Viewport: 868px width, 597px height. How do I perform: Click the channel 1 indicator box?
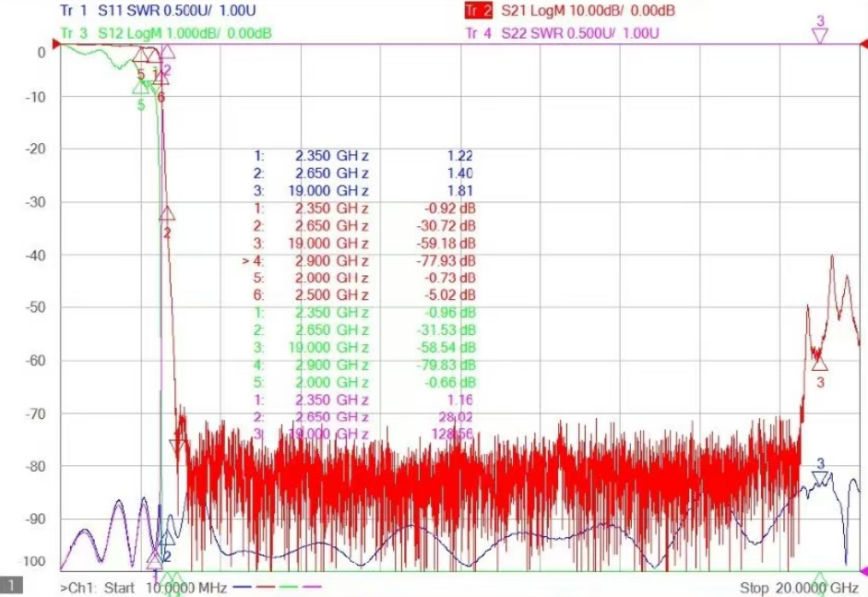[11, 585]
